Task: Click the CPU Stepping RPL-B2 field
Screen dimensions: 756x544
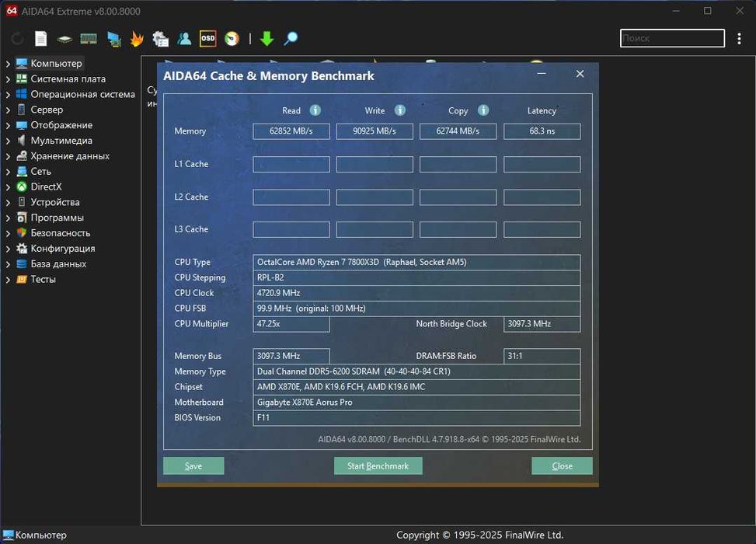Action: pyautogui.click(x=416, y=277)
